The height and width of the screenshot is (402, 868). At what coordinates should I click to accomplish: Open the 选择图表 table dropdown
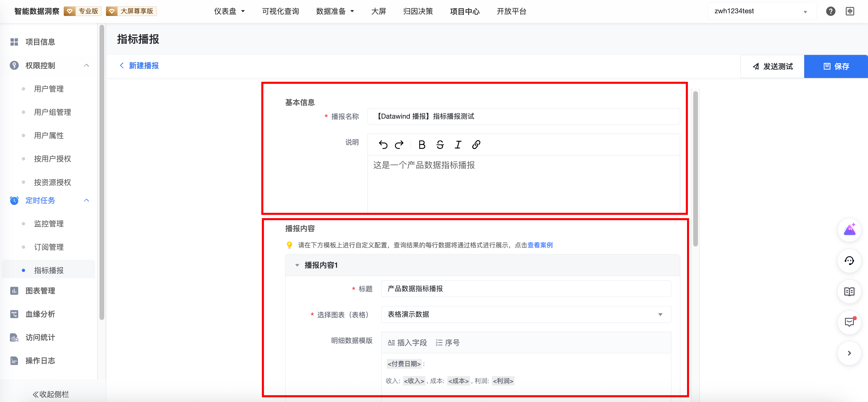pos(526,314)
